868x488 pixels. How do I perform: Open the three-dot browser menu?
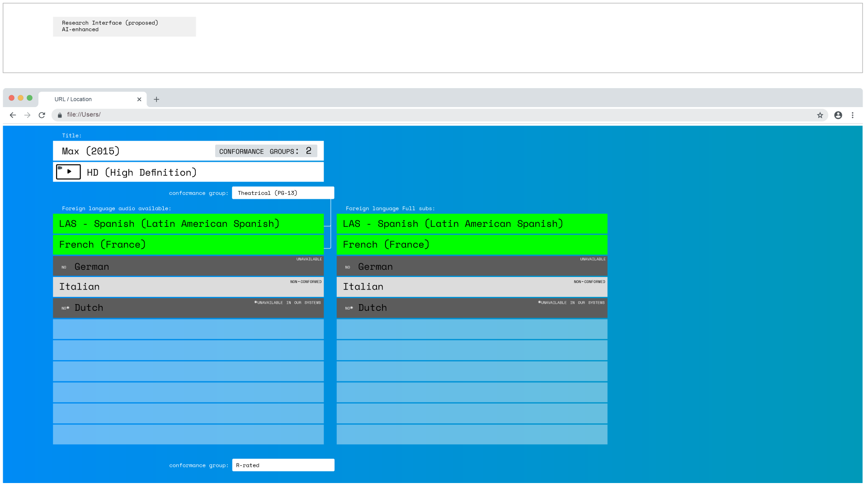(852, 115)
